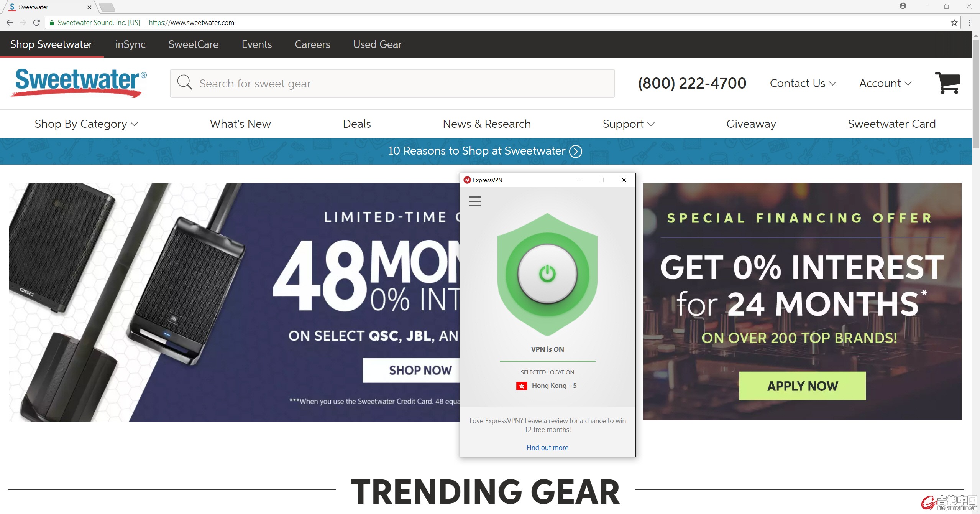The height and width of the screenshot is (514, 980).
Task: Click the search magnifier icon
Action: [184, 82]
